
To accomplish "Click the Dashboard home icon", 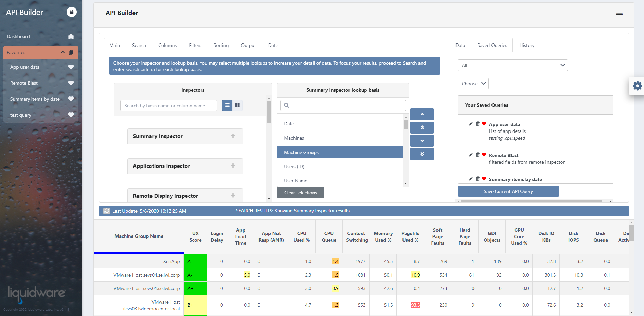I will click(x=71, y=36).
